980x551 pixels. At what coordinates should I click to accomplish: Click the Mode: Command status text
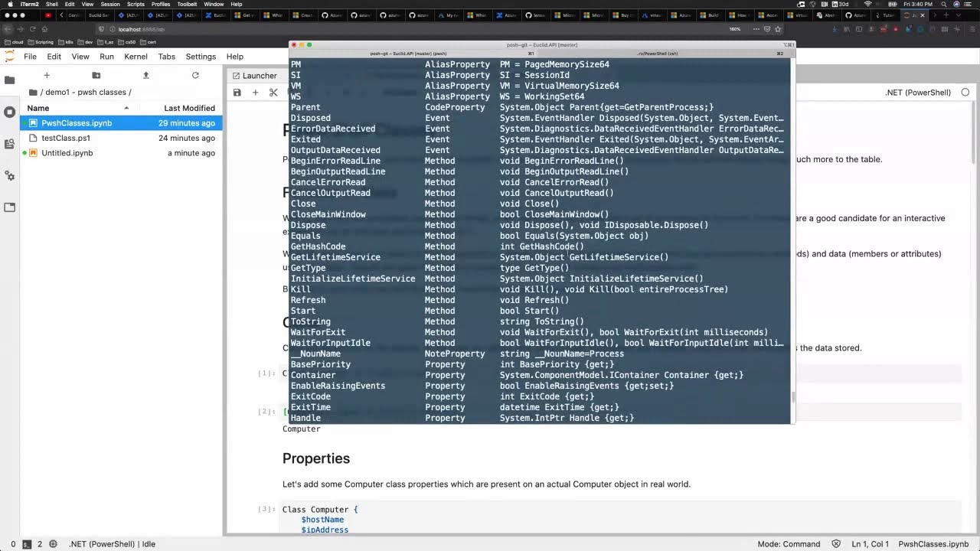[x=789, y=544]
